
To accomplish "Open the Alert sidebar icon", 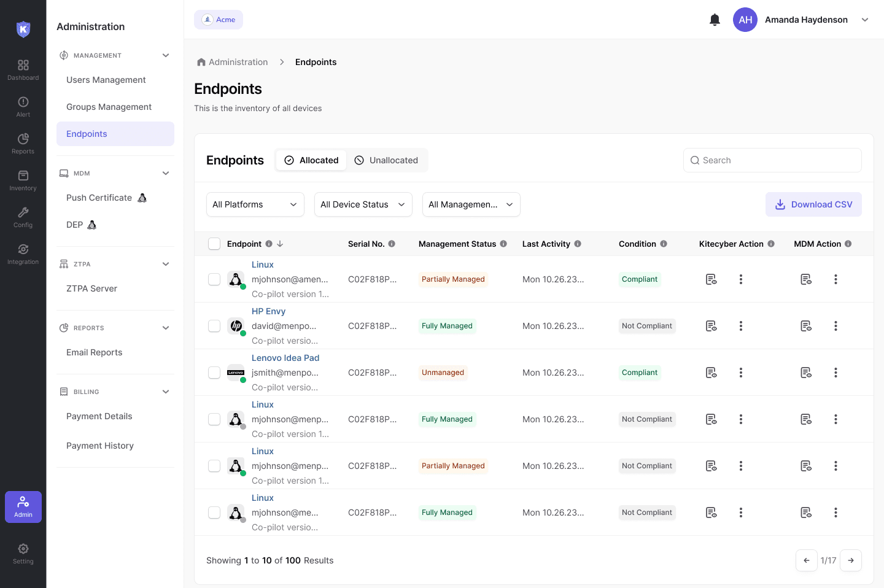I will point(23,106).
